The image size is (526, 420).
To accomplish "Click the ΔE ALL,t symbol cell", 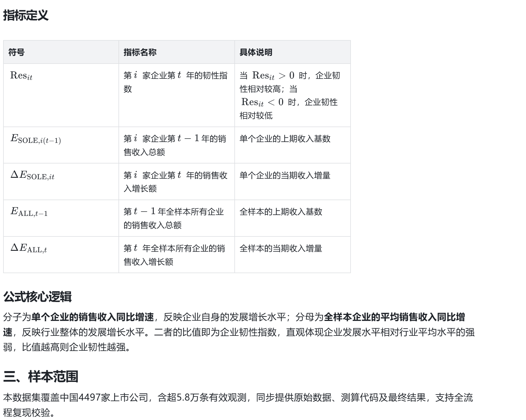I will [x=29, y=248].
